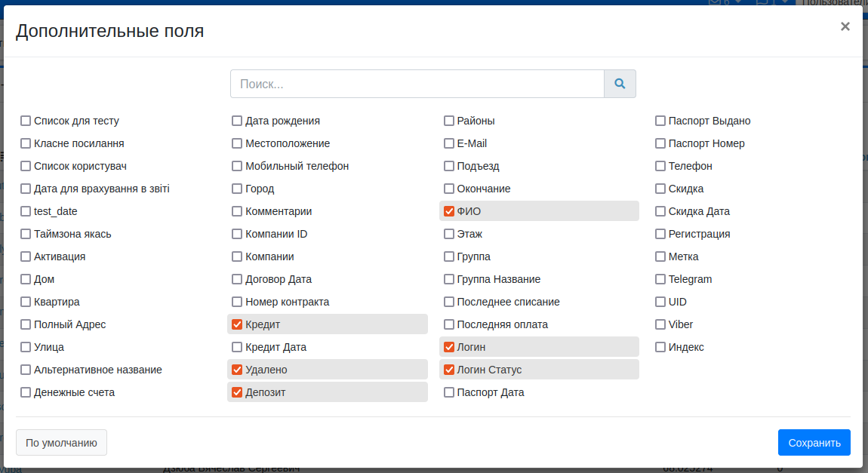Check the Telegram checkbox
The image size is (868, 473).
click(x=660, y=279)
